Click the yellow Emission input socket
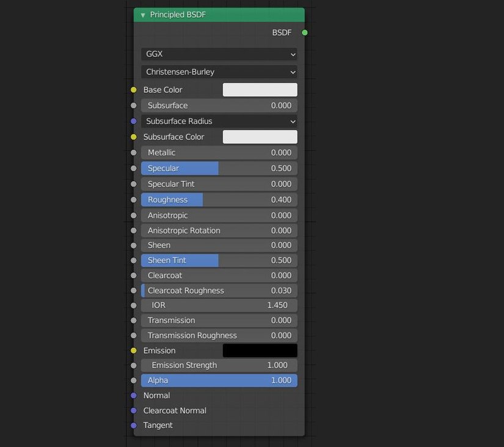This screenshot has height=447, width=504. [133, 350]
